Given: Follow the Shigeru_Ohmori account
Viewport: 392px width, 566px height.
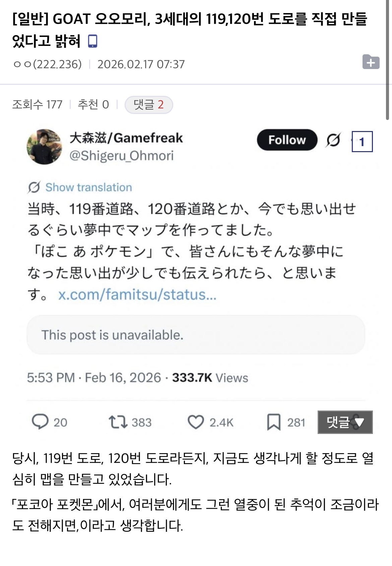Looking at the screenshot, I should 287,140.
